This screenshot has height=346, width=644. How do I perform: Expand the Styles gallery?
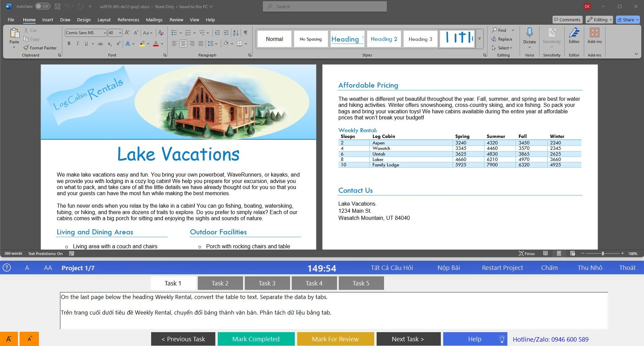coord(479,39)
